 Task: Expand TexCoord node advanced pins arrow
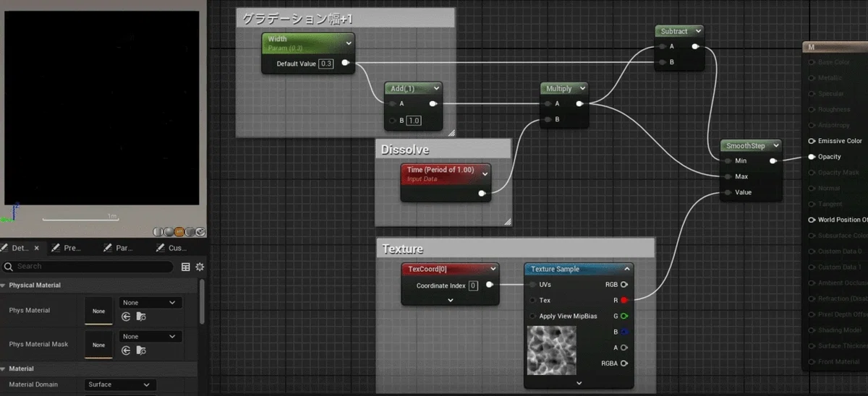pos(450,300)
